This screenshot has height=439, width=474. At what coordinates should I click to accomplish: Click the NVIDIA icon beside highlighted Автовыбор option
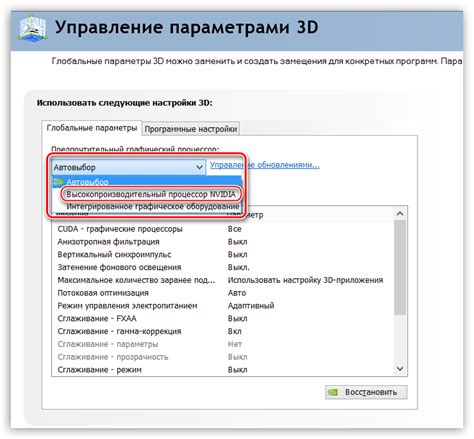[x=59, y=182]
